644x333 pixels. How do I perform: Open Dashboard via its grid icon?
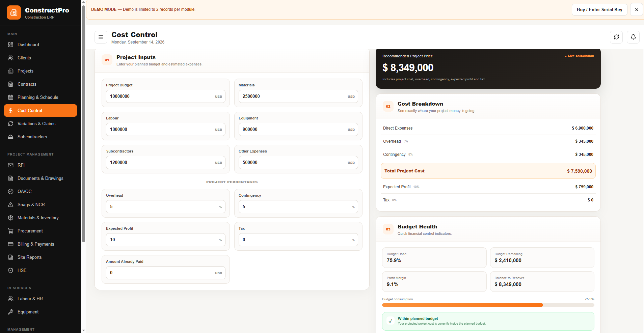[x=11, y=45]
